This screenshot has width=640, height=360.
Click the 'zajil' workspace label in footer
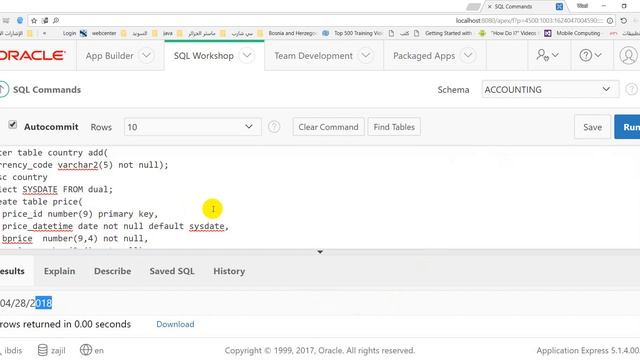coord(58,350)
